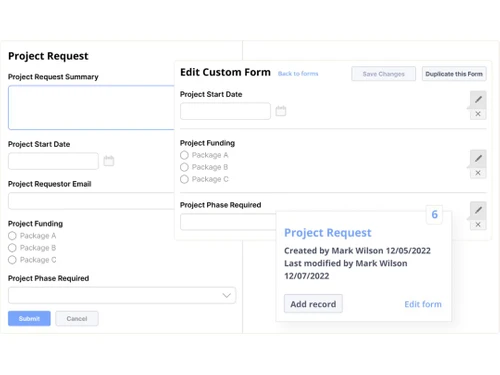Click the record count badge 6

435,214
